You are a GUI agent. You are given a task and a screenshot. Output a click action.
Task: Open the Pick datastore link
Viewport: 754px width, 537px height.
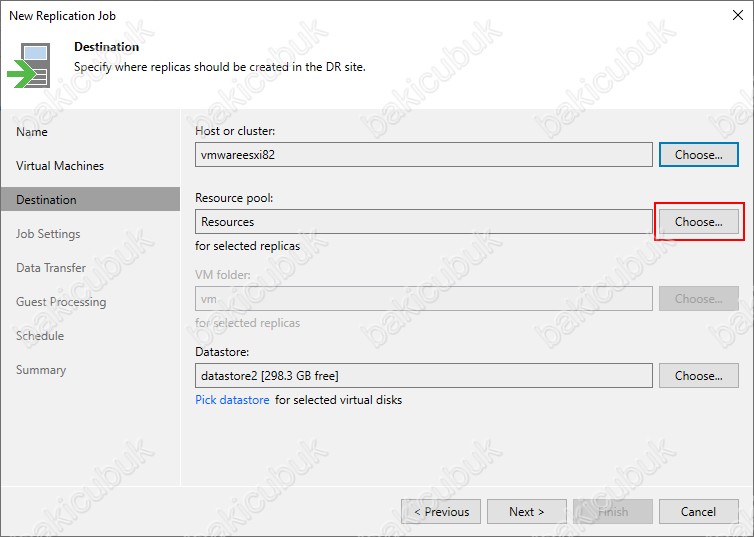pyautogui.click(x=232, y=400)
